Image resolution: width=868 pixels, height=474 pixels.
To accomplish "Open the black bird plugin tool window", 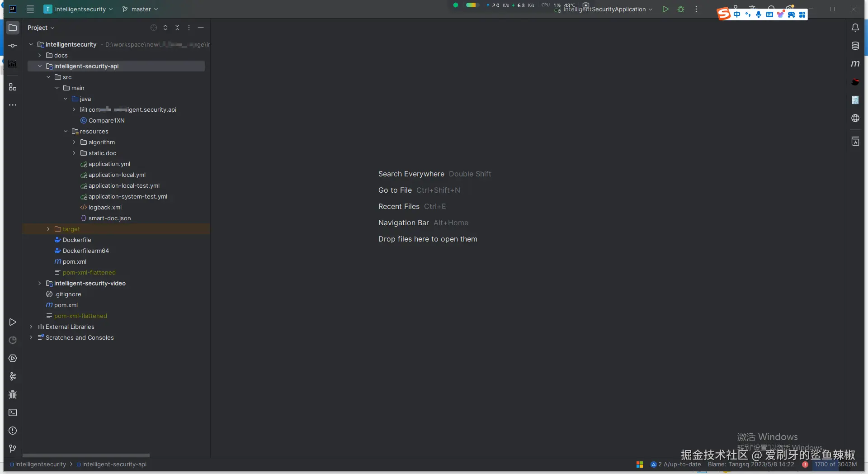I will [855, 82].
